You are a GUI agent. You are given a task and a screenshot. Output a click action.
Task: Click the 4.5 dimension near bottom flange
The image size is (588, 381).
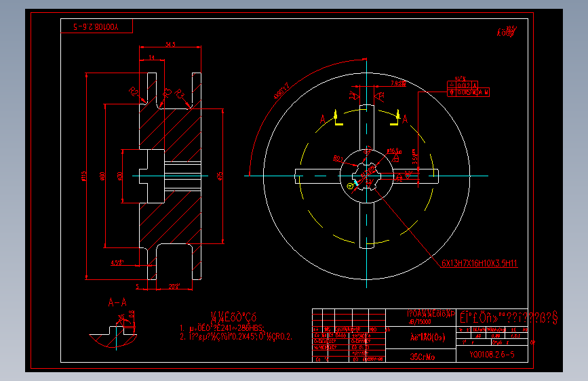[x=117, y=262]
